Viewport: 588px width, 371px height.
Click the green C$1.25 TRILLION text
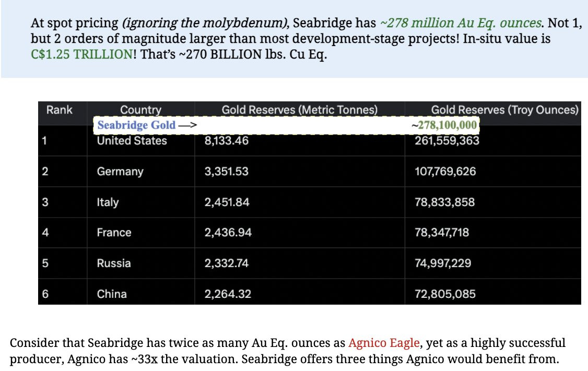pyautogui.click(x=82, y=54)
